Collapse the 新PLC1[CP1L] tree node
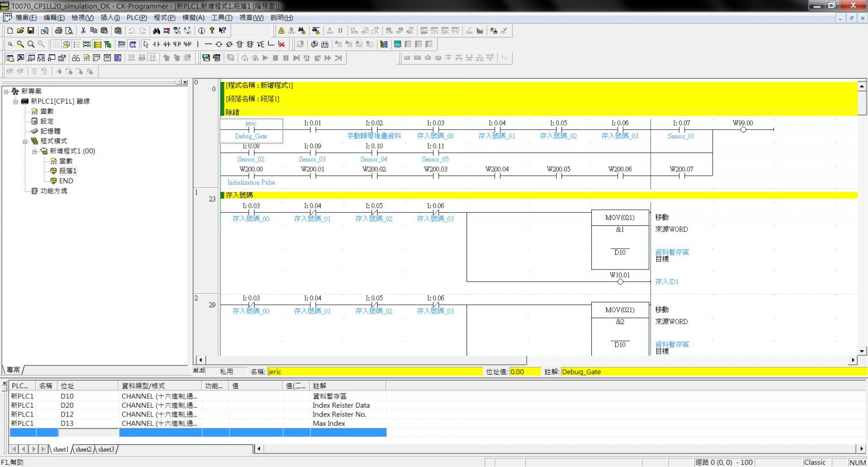The height and width of the screenshot is (467, 868). [x=16, y=102]
